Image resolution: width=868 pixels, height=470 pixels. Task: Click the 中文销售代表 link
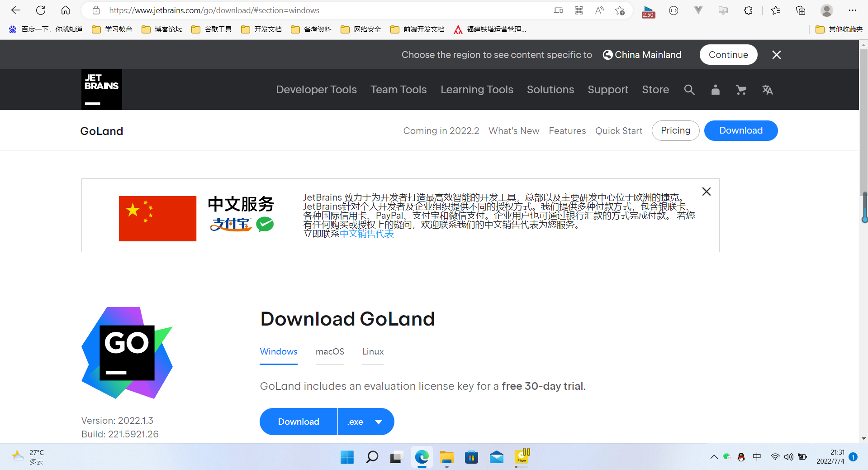pos(367,234)
